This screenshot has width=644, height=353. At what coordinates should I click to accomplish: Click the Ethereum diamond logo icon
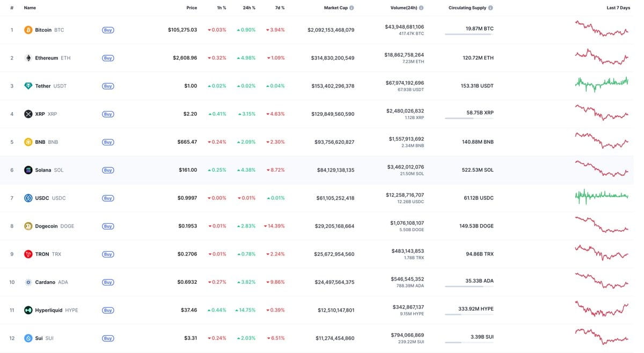coord(28,58)
